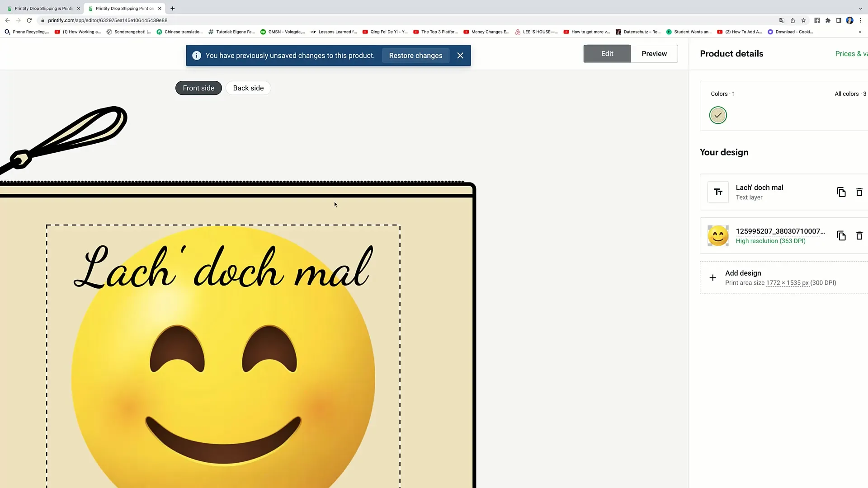The image size is (868, 488).
Task: Duplicate the 125995207 image layer
Action: pos(841,236)
